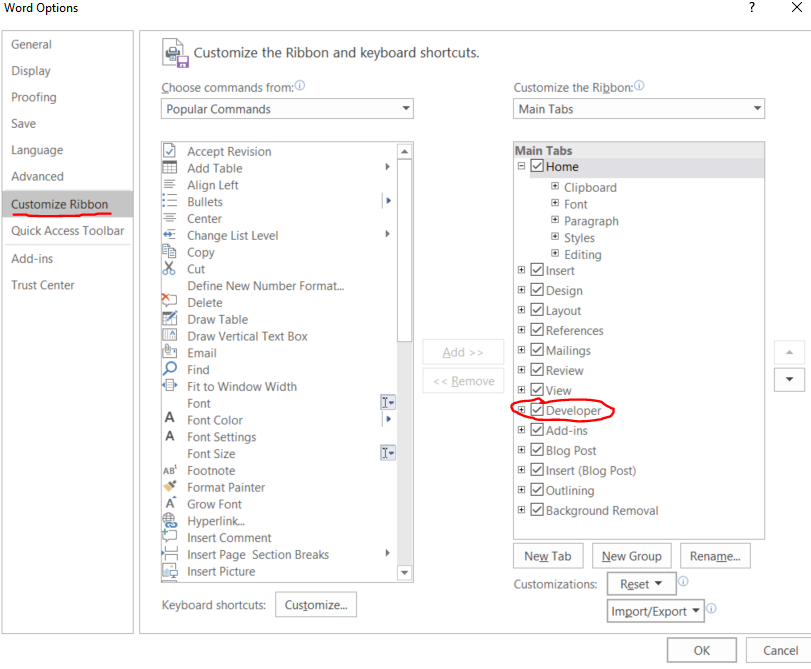Click the Copy command icon
Image resolution: width=811 pixels, height=669 pixels.
(x=170, y=251)
